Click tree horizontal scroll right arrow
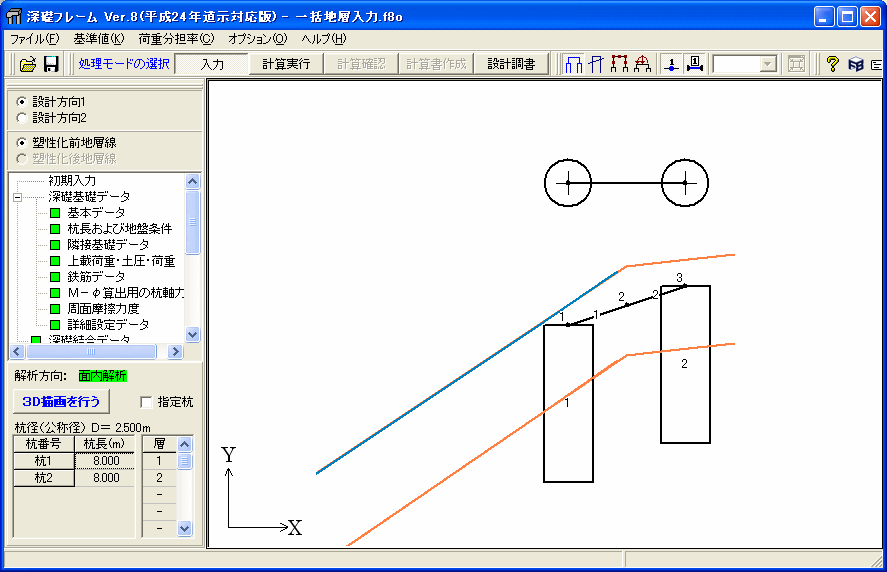This screenshot has width=887, height=572. (x=175, y=351)
